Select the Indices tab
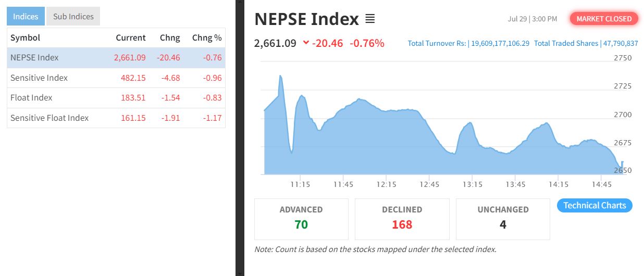Viewport: 644px width, 276px height. pos(26,16)
